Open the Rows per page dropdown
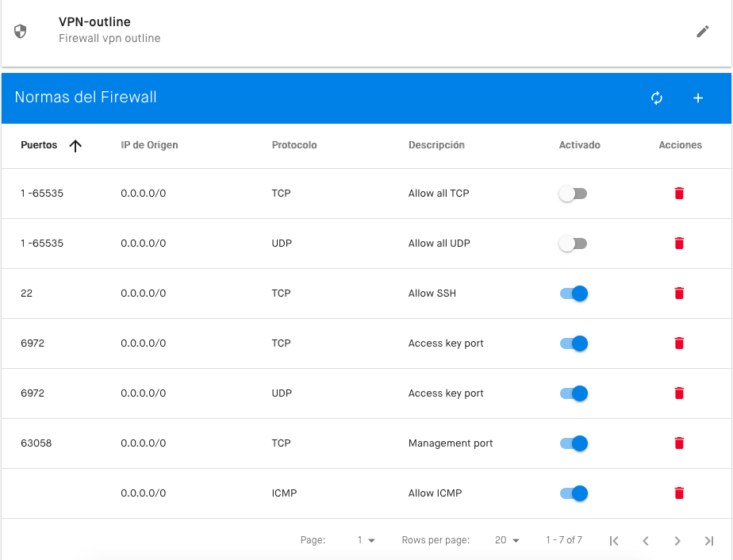The image size is (733, 560). point(507,540)
